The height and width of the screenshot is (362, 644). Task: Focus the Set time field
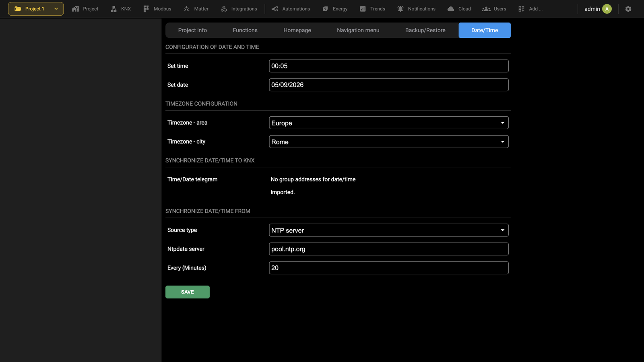pos(388,66)
